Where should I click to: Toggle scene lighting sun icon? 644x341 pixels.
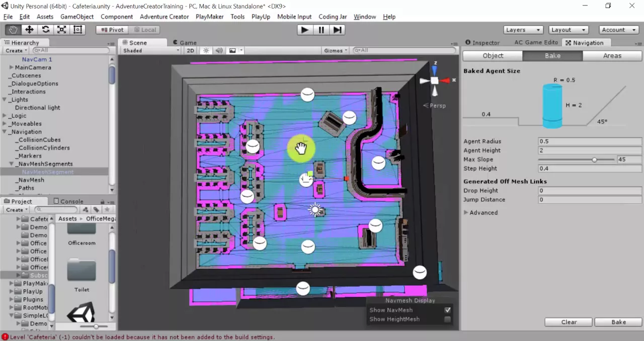point(206,50)
